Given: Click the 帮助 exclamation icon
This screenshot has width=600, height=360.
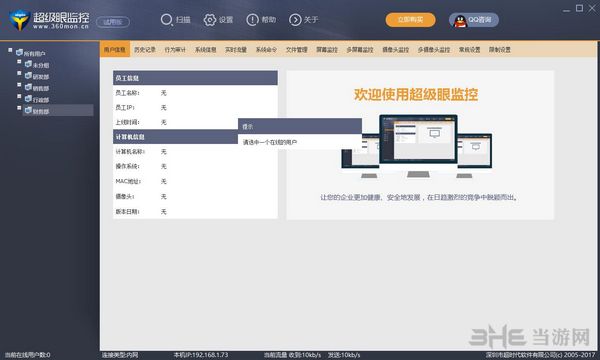Looking at the screenshot, I should point(252,20).
